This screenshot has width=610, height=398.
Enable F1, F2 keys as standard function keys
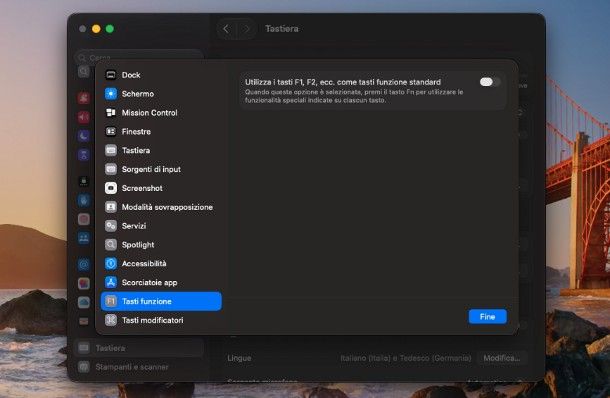[489, 82]
